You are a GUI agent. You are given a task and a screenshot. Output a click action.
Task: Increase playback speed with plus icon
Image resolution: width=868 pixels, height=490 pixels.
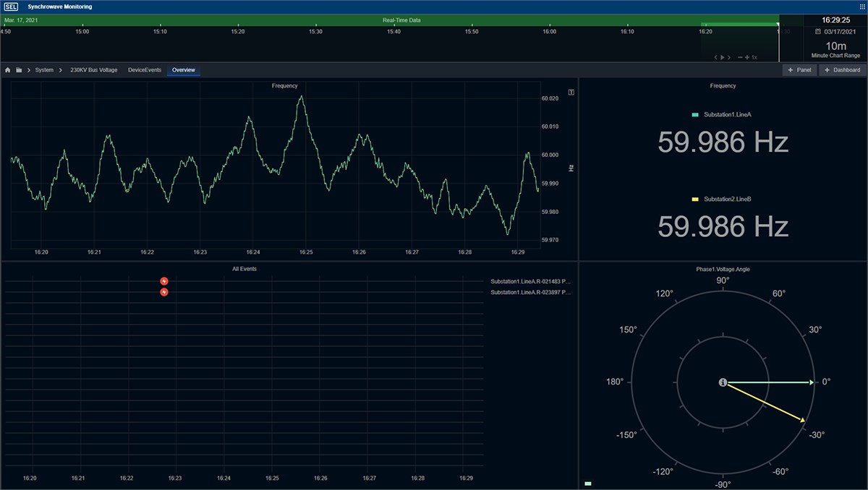pos(746,57)
